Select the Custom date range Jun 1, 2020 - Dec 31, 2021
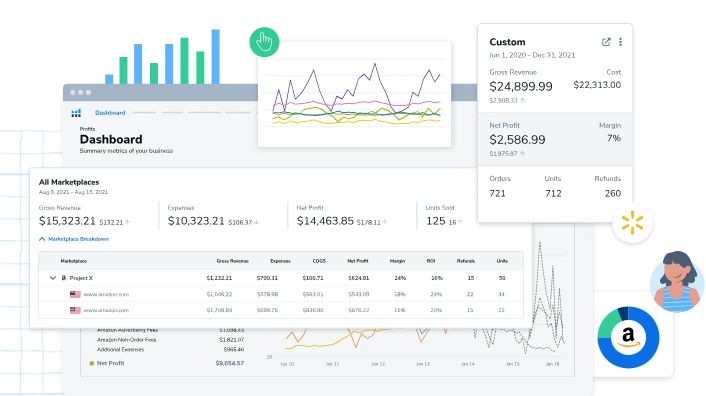Screen dimensions: 706x396 (532, 55)
